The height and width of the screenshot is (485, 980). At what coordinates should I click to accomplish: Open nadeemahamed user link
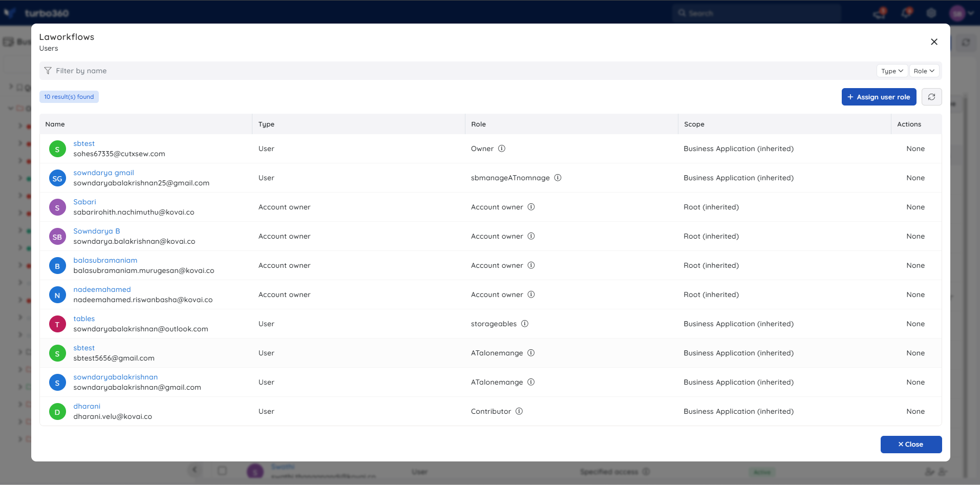click(102, 289)
